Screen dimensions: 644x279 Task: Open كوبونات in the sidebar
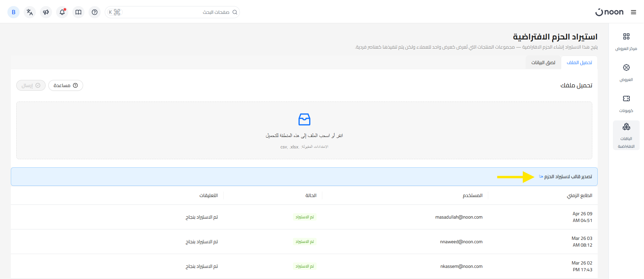pos(626,104)
